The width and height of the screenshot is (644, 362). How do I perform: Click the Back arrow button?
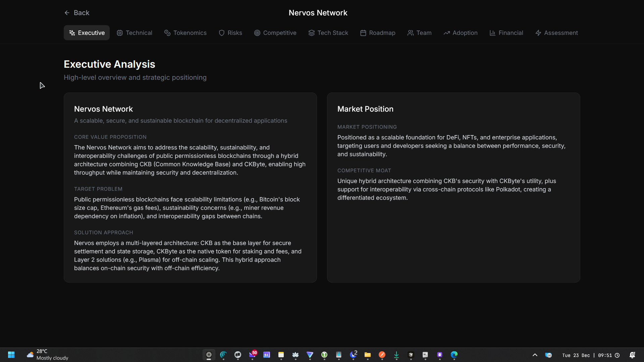coord(76,13)
